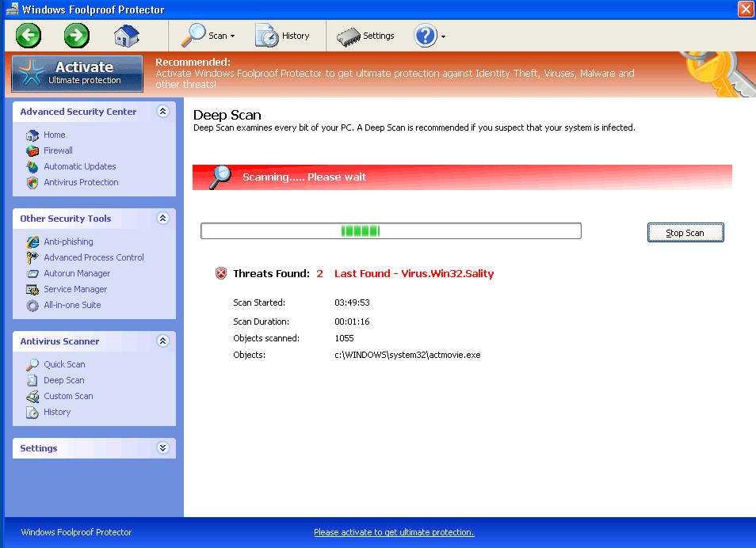The height and width of the screenshot is (548, 756).
Task: Open Settings from the toolbar
Action: click(366, 36)
